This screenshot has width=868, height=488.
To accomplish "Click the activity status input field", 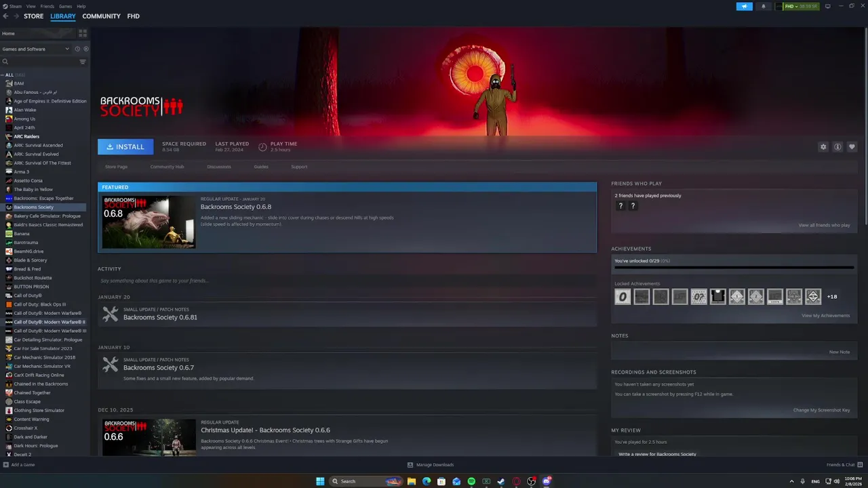I will (347, 281).
